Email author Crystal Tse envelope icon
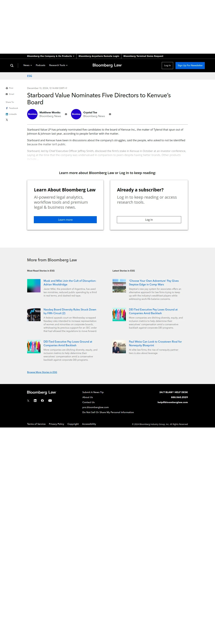This screenshot has height=644, width=215. click(110, 114)
